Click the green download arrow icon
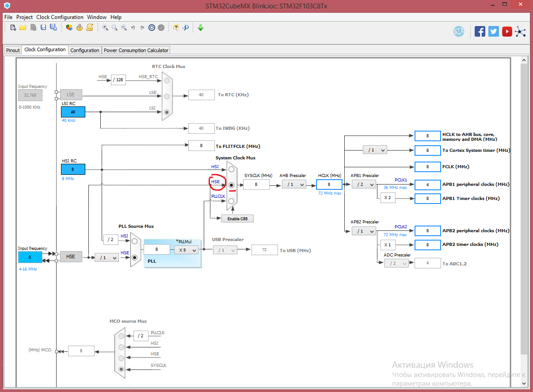Screen dimensions: 533x392 point(201,27)
